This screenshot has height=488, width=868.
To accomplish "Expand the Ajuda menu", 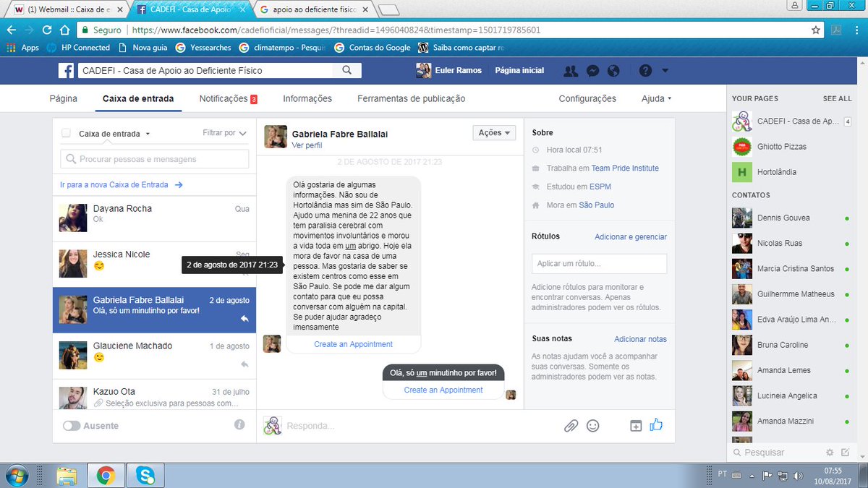I will tap(657, 98).
